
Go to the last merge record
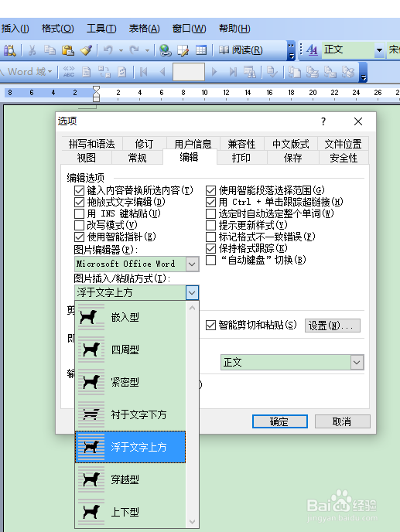(233, 72)
